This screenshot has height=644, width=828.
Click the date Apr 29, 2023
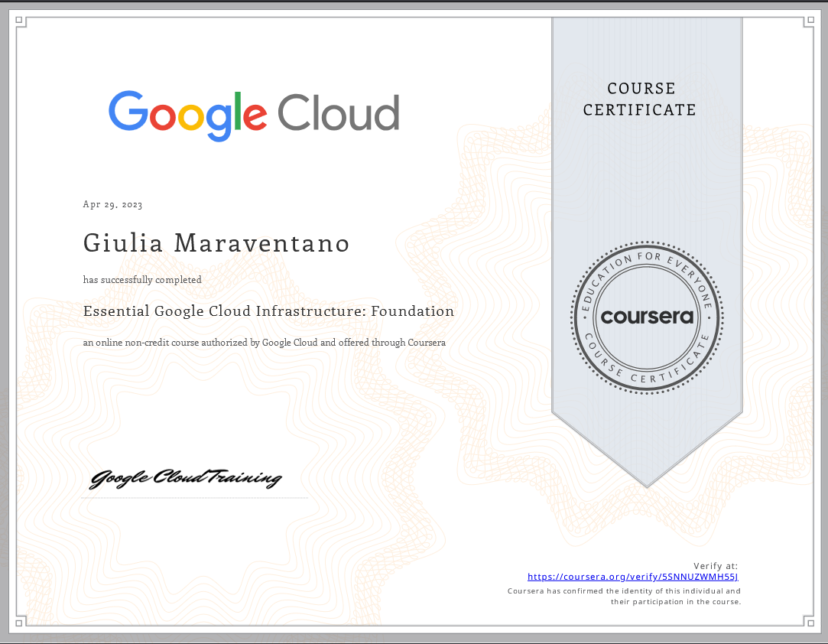[x=112, y=204]
